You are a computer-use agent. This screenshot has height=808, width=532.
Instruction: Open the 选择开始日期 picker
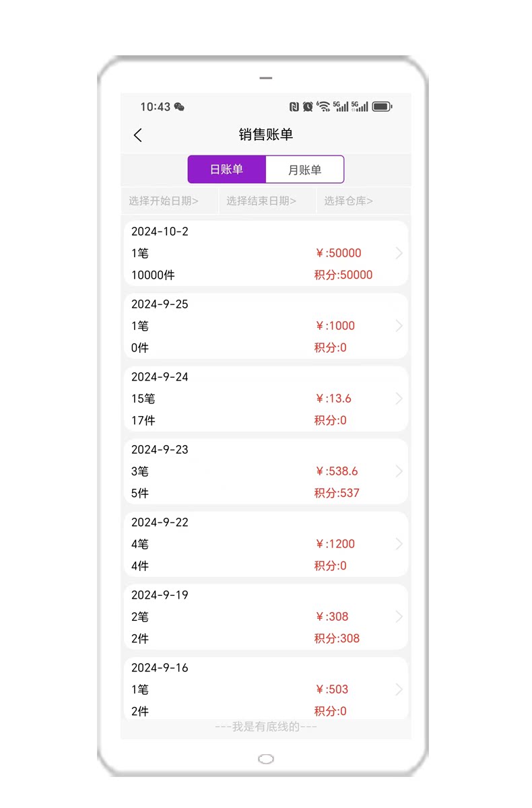point(164,201)
